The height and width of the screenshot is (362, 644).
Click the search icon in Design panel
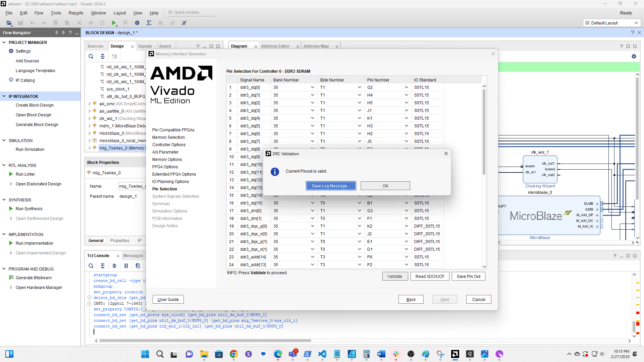click(91, 56)
